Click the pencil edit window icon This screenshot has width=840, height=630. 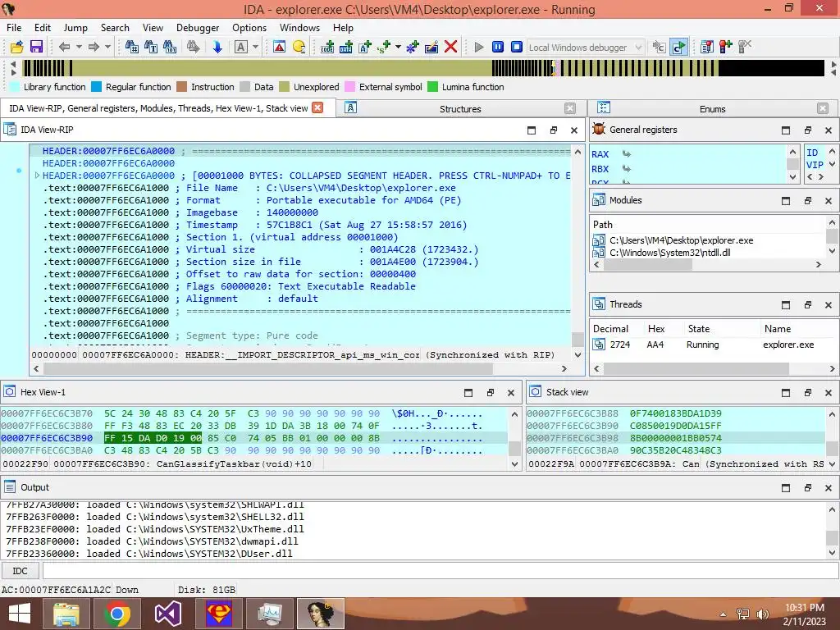click(x=431, y=47)
